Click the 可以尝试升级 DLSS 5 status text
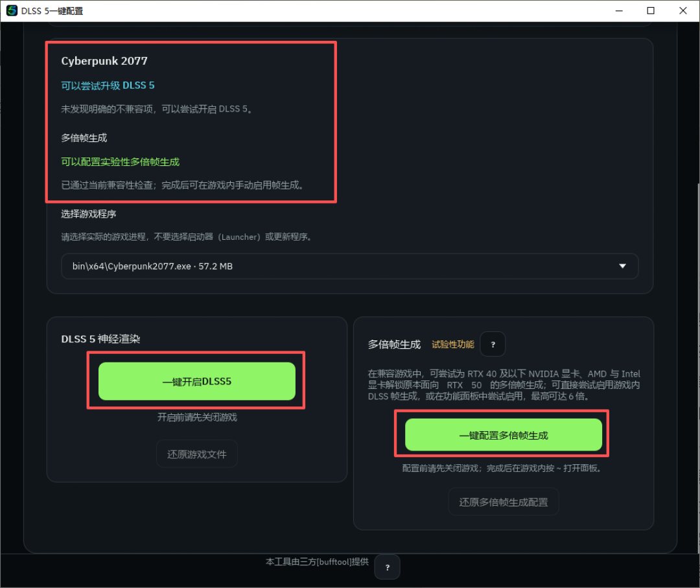 click(x=108, y=86)
